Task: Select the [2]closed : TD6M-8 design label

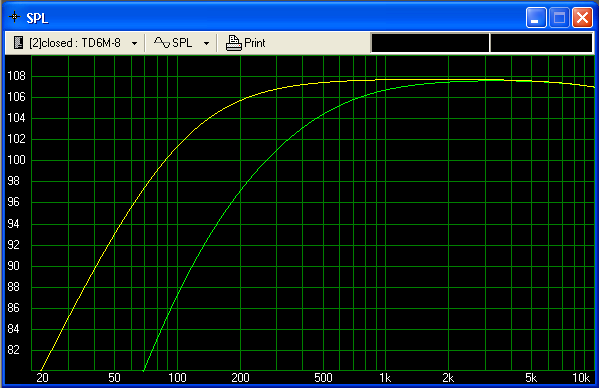Action: pyautogui.click(x=75, y=43)
